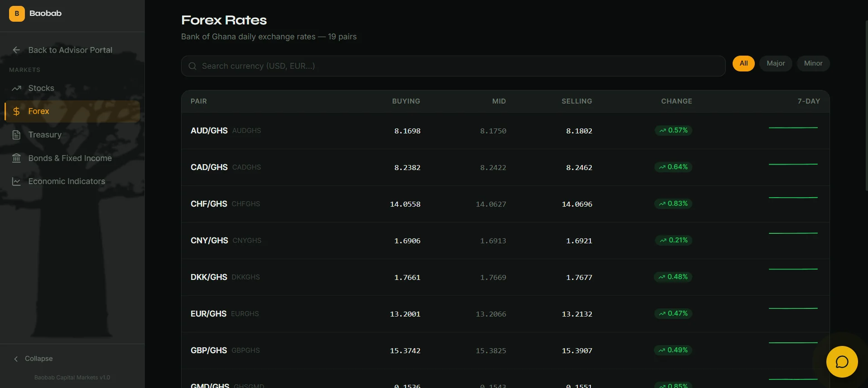
Task: Sort by the BUYING column header
Action: (406, 101)
